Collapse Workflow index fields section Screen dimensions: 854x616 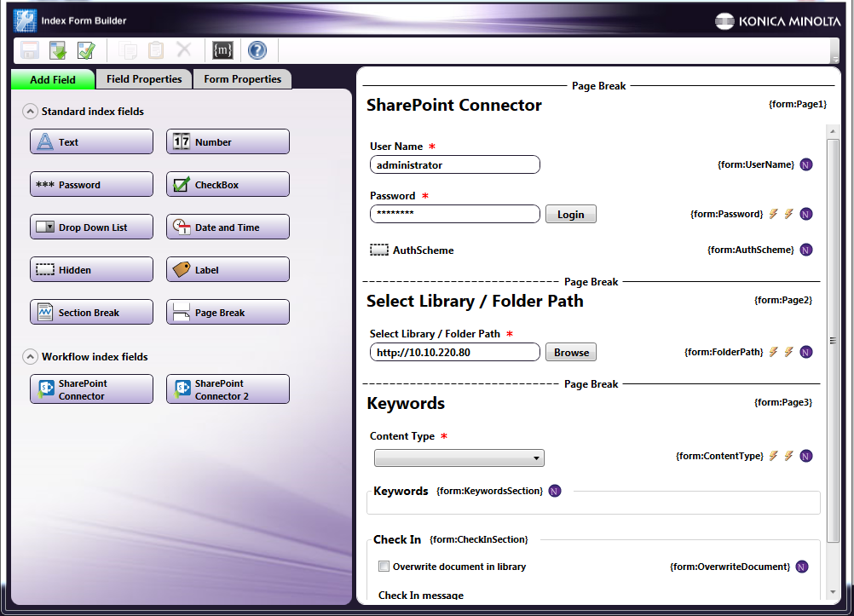[30, 357]
